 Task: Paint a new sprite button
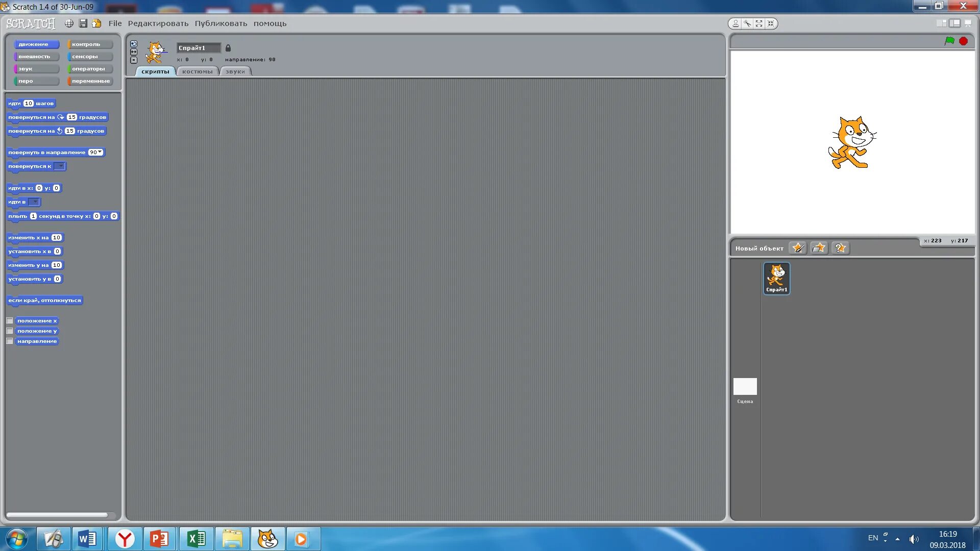(798, 248)
